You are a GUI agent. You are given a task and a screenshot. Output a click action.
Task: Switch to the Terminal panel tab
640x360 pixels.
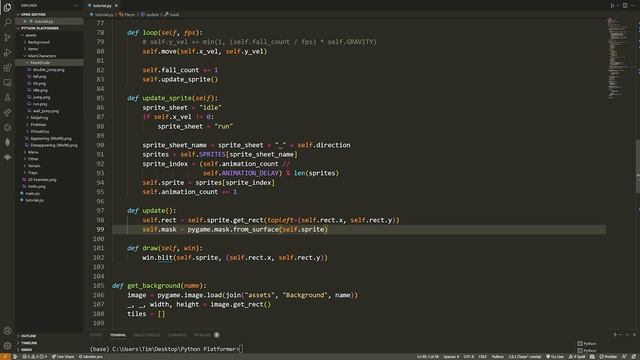[x=118, y=335]
